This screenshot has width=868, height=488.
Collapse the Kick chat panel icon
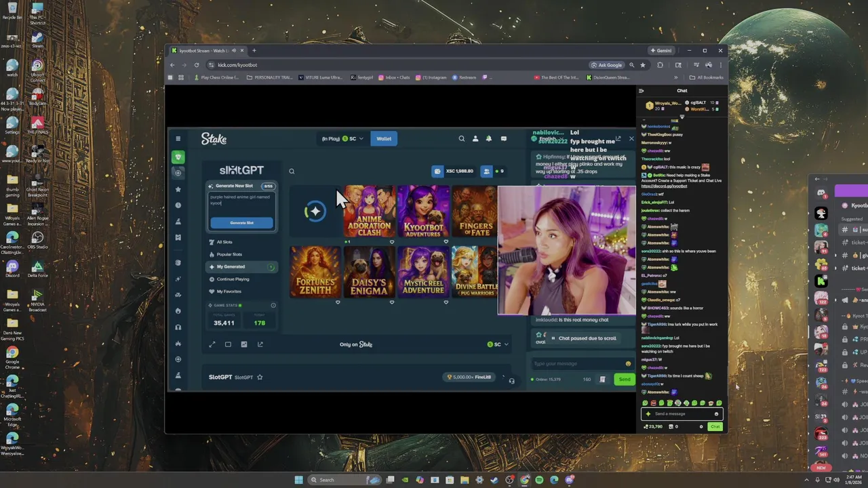point(642,91)
